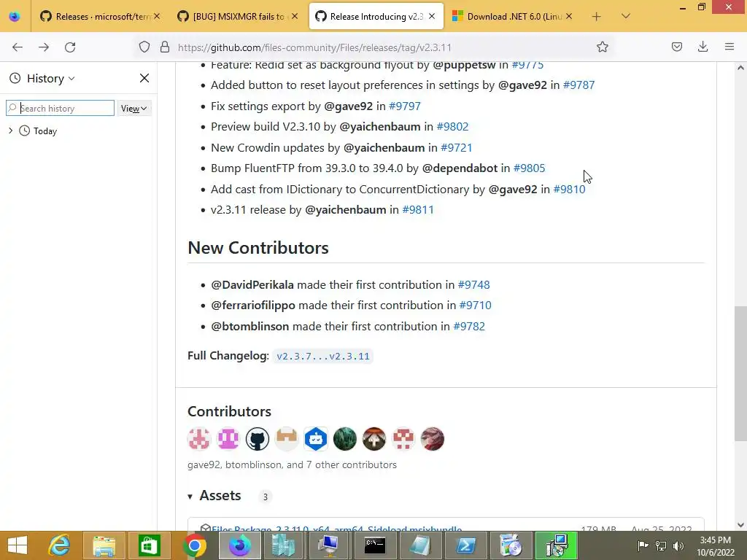This screenshot has height=560, width=747.
Task: Close the Releases microsoft/terminal tab
Action: [157, 17]
